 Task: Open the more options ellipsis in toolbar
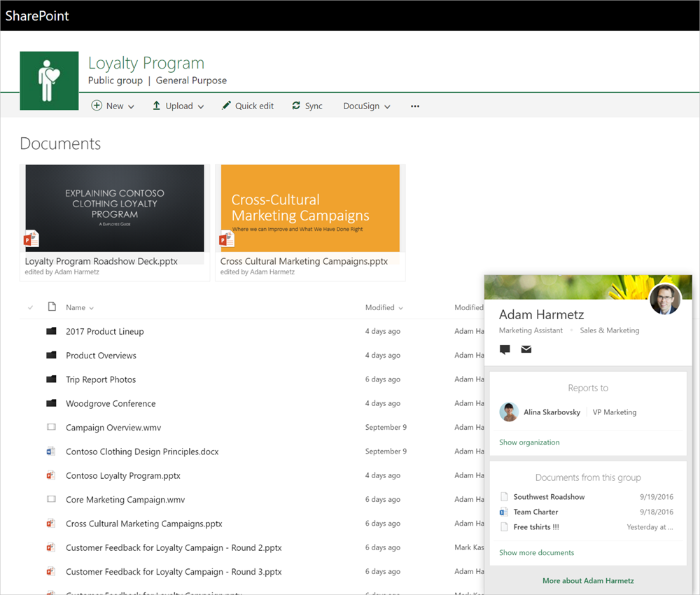pyautogui.click(x=415, y=106)
